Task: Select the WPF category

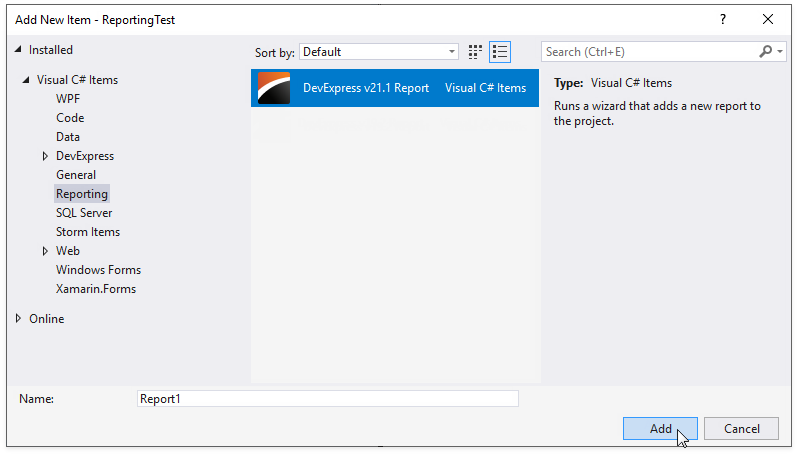Action: click(x=68, y=99)
